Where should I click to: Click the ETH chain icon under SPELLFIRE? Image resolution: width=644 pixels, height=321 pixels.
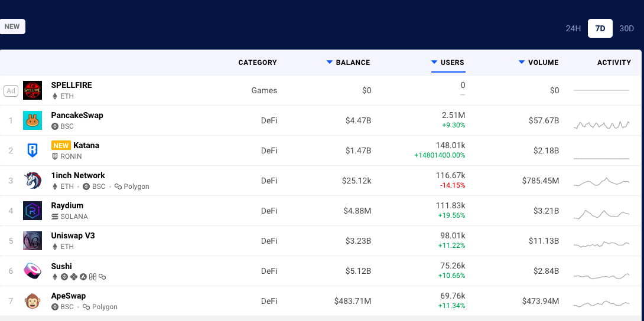click(x=54, y=96)
